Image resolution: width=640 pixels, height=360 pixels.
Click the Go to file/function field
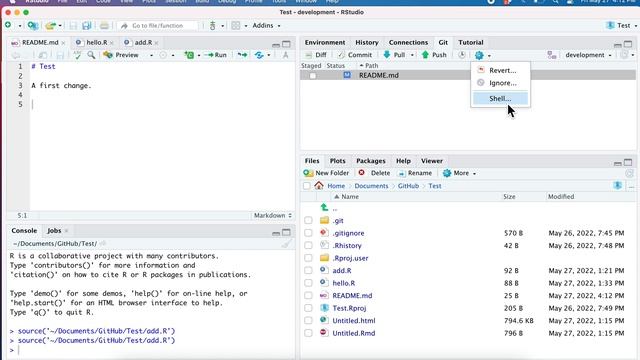point(159,26)
